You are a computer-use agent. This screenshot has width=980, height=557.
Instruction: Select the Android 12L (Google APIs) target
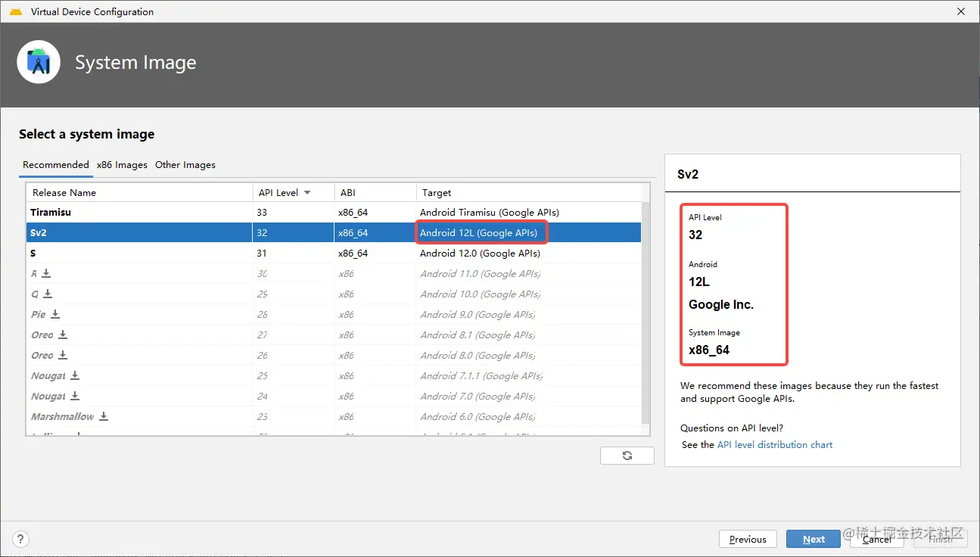tap(479, 233)
